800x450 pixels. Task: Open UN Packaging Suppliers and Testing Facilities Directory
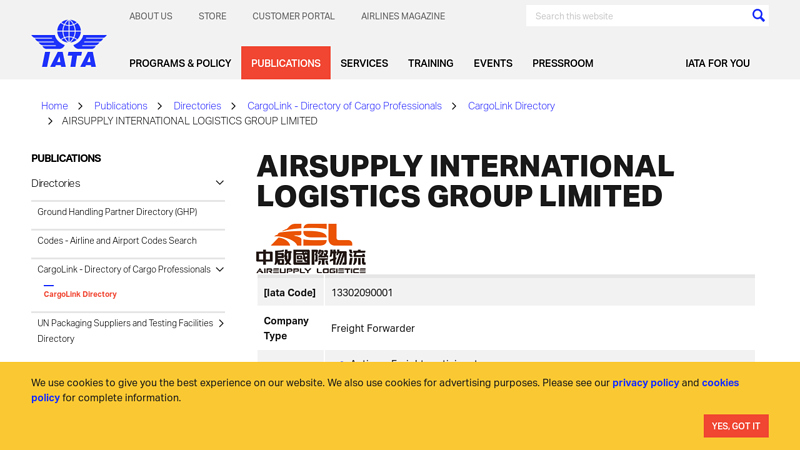[125, 331]
